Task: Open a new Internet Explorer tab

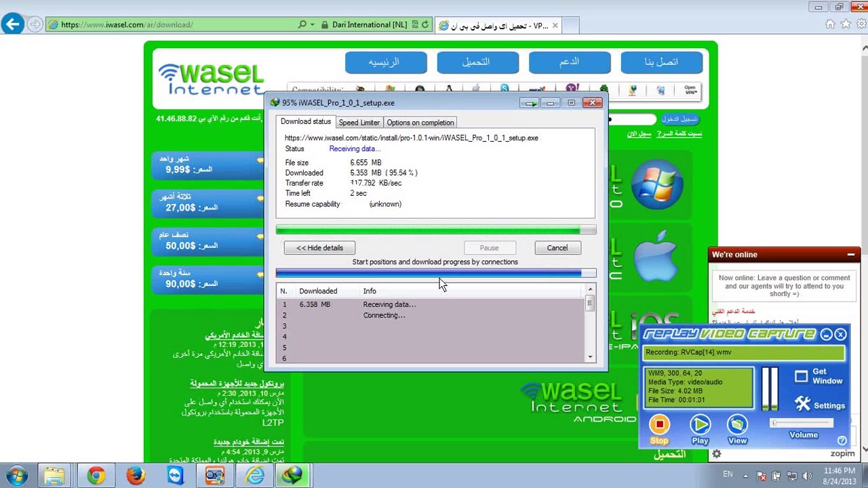Action: pyautogui.click(x=570, y=26)
